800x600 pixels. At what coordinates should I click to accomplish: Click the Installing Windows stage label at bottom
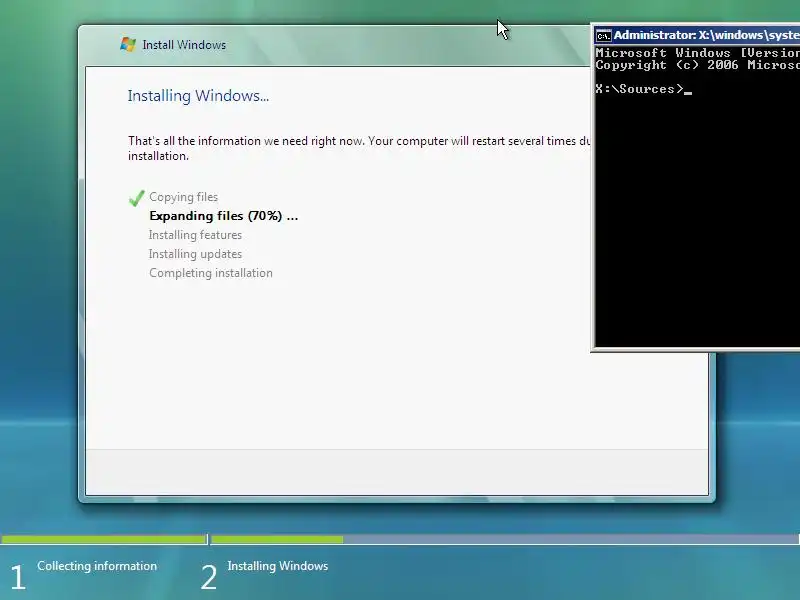pos(278,566)
